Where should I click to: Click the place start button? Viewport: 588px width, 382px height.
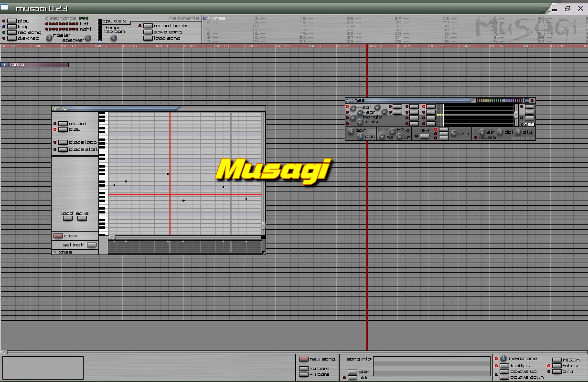[63, 149]
